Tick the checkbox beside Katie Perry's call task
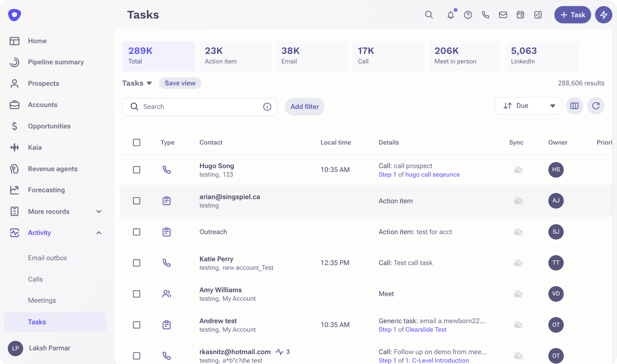This screenshot has height=364, width=617. [136, 263]
